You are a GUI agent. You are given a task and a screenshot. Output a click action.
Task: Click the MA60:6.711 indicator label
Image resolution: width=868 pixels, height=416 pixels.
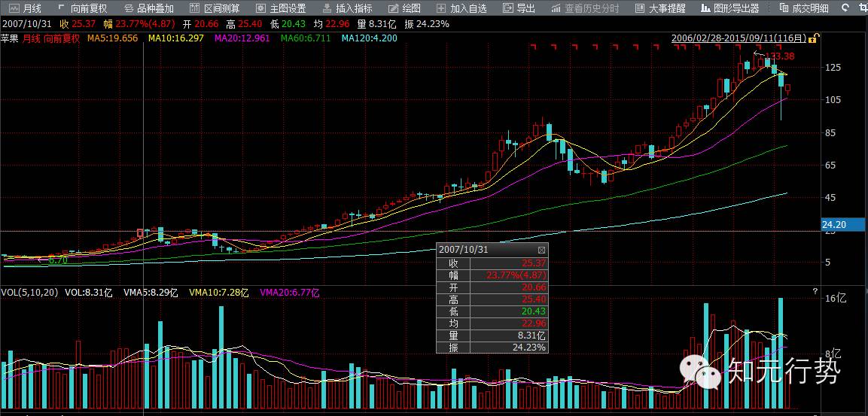click(306, 38)
